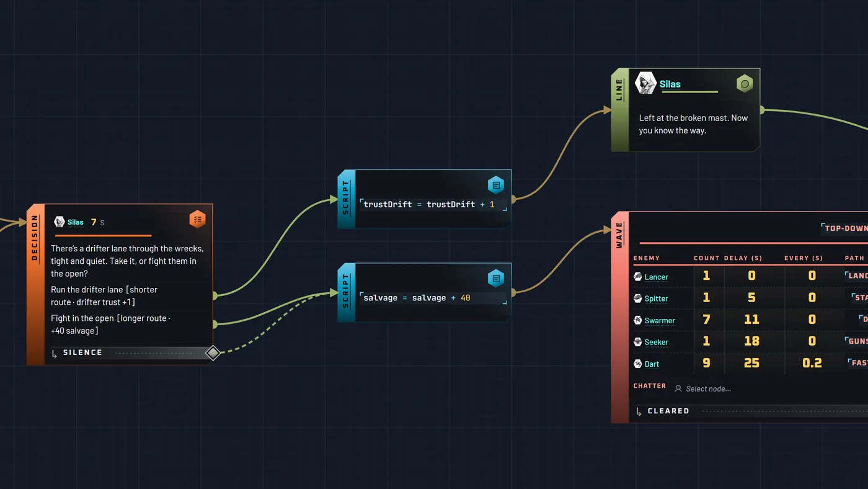Click the orange Decision hexagon icon

coord(197,219)
